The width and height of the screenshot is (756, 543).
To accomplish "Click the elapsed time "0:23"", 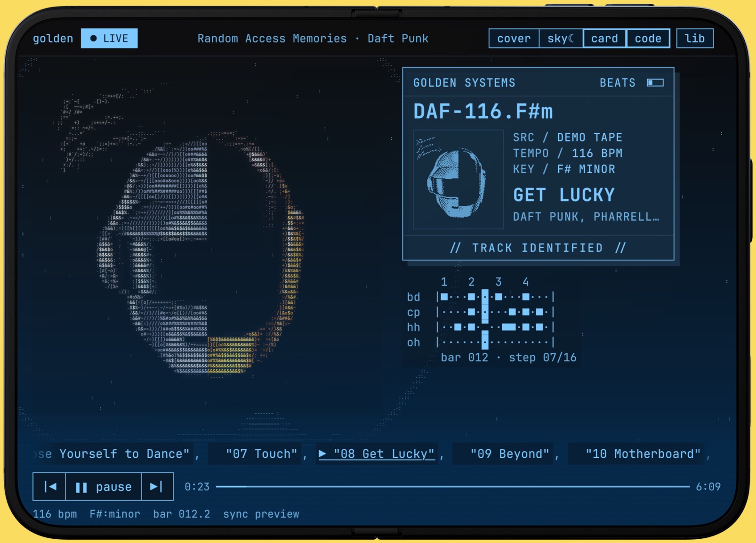I will pos(197,486).
